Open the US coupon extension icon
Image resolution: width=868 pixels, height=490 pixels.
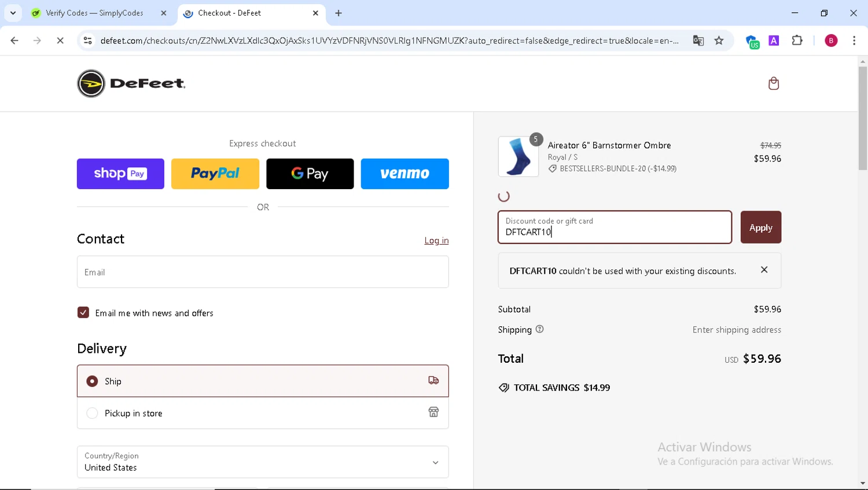pos(752,42)
